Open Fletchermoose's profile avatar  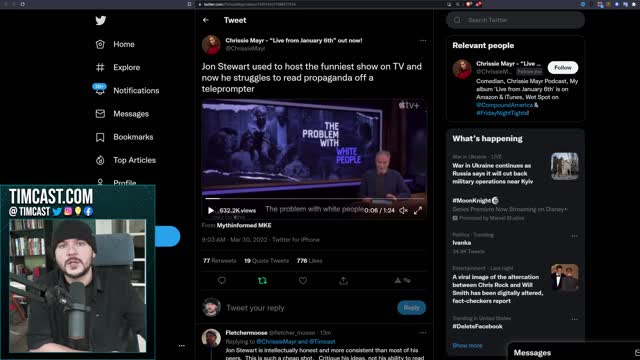211,338
